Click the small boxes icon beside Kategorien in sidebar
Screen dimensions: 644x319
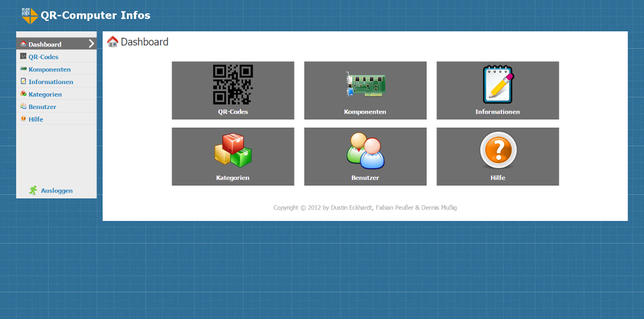point(23,94)
